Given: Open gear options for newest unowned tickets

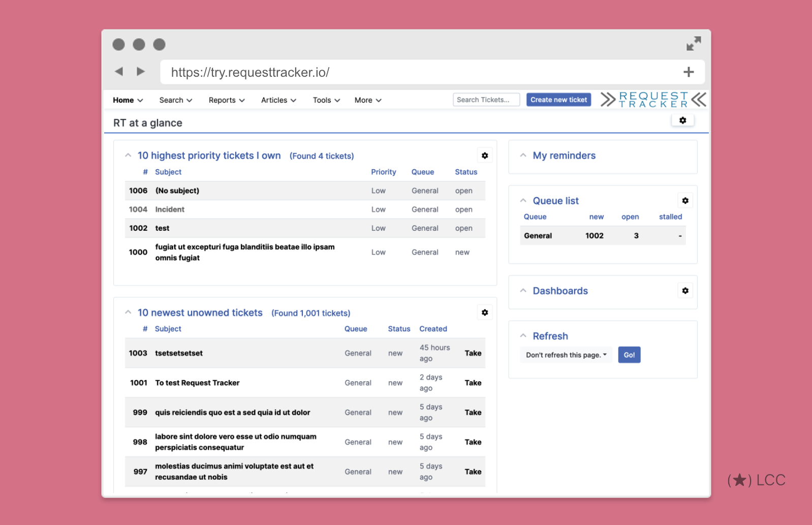Looking at the screenshot, I should tap(485, 313).
